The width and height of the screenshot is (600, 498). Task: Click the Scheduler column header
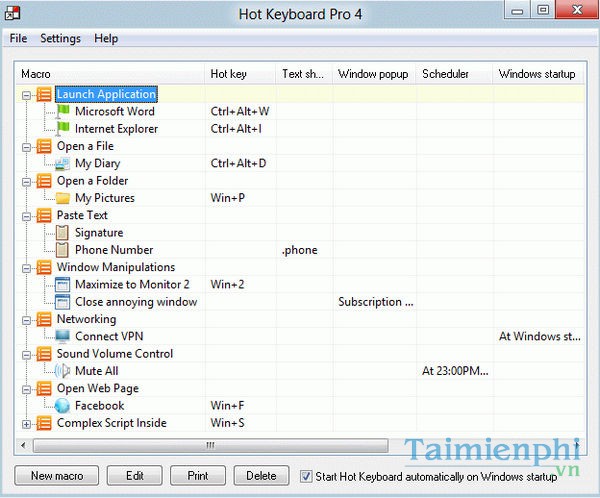tap(455, 73)
